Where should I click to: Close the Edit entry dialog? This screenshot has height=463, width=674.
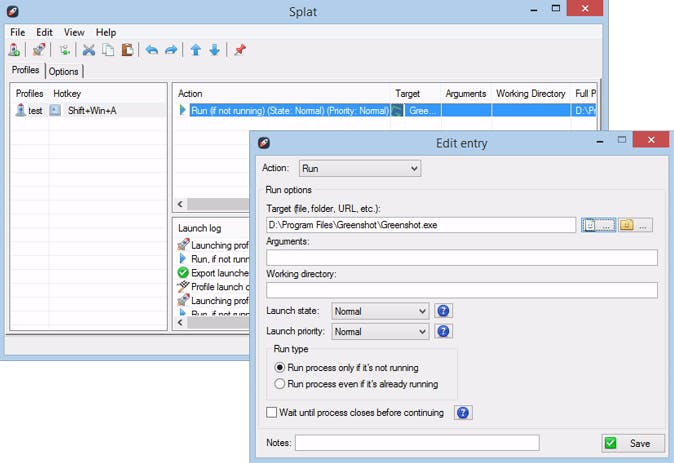point(651,140)
